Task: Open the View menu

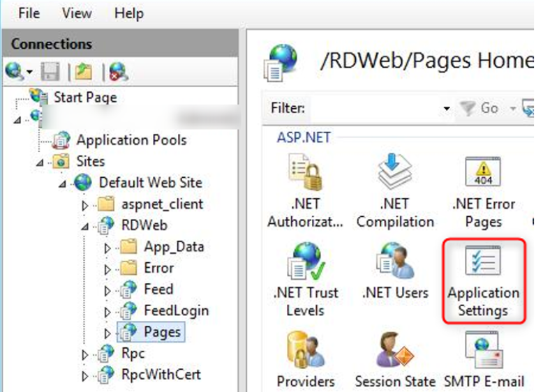Action: (77, 14)
